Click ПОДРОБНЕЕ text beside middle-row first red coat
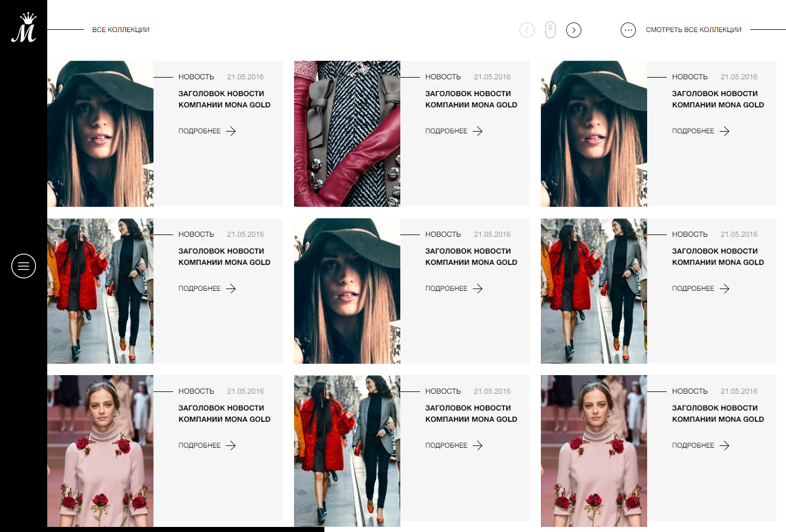Image resolution: width=786 pixels, height=532 pixels. [200, 288]
